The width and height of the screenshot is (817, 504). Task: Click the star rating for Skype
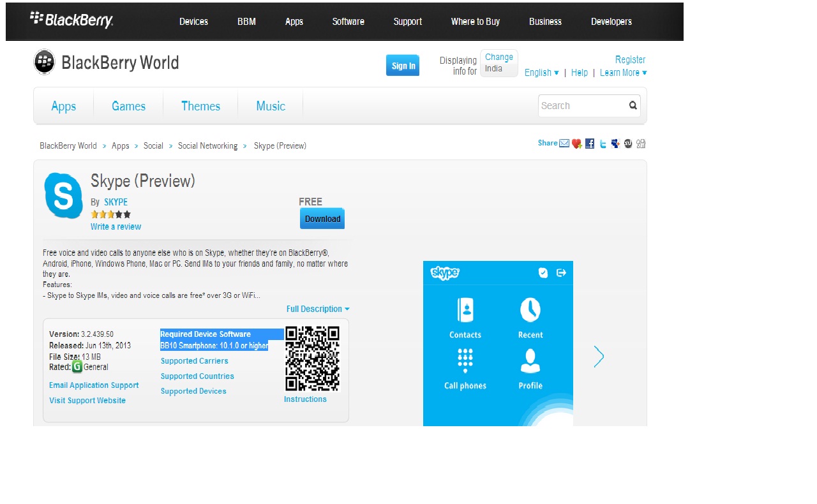pyautogui.click(x=110, y=214)
